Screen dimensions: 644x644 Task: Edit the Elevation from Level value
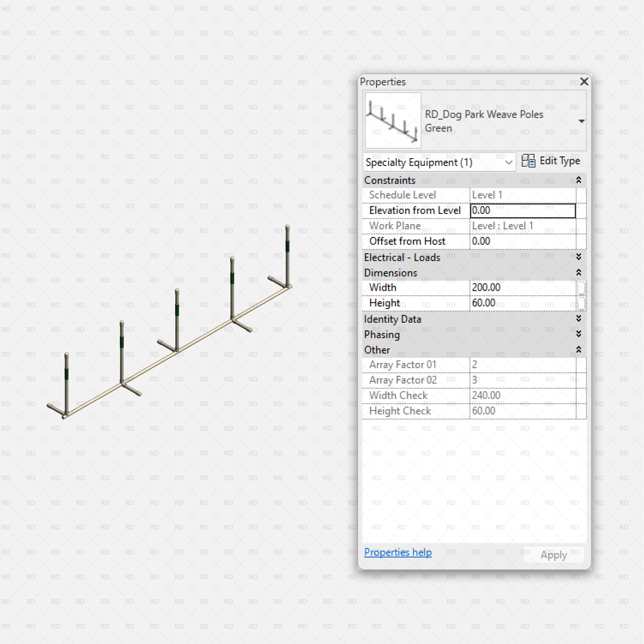(x=523, y=210)
